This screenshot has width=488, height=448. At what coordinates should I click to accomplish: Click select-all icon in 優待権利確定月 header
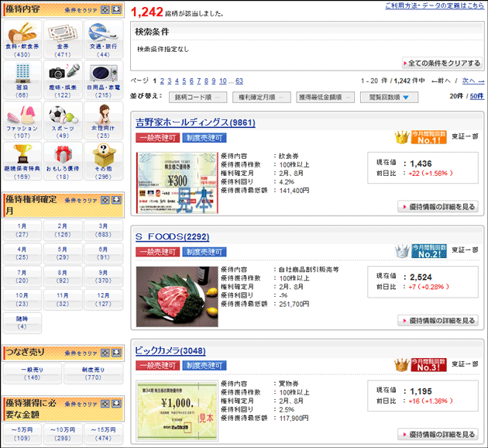click(105, 200)
